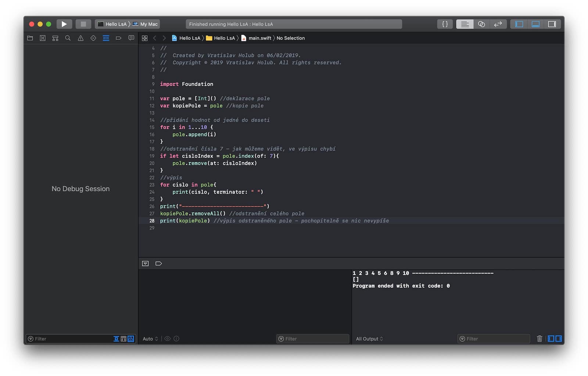Toggle the bottom Debug area panel
Screen dimensions: 588x376
(535, 24)
